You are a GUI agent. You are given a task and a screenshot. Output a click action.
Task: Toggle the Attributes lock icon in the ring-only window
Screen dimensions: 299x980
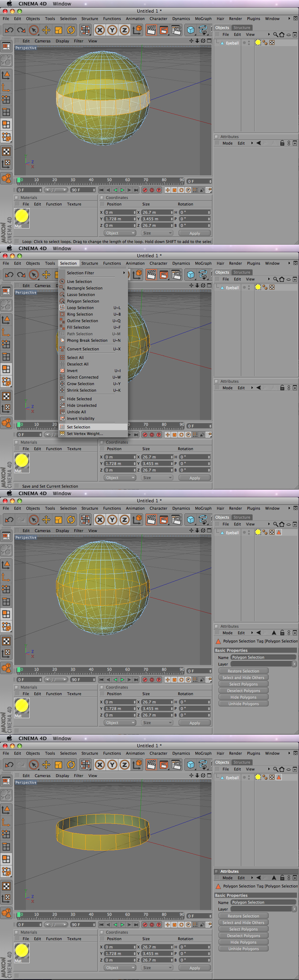pos(282,878)
